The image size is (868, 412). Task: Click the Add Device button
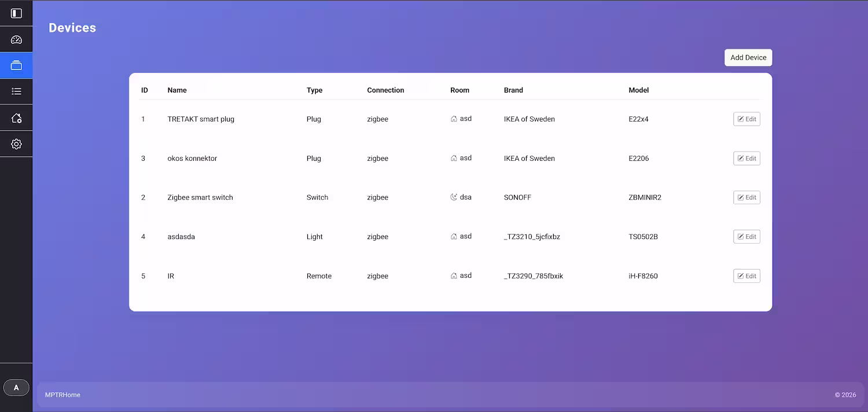pos(748,57)
